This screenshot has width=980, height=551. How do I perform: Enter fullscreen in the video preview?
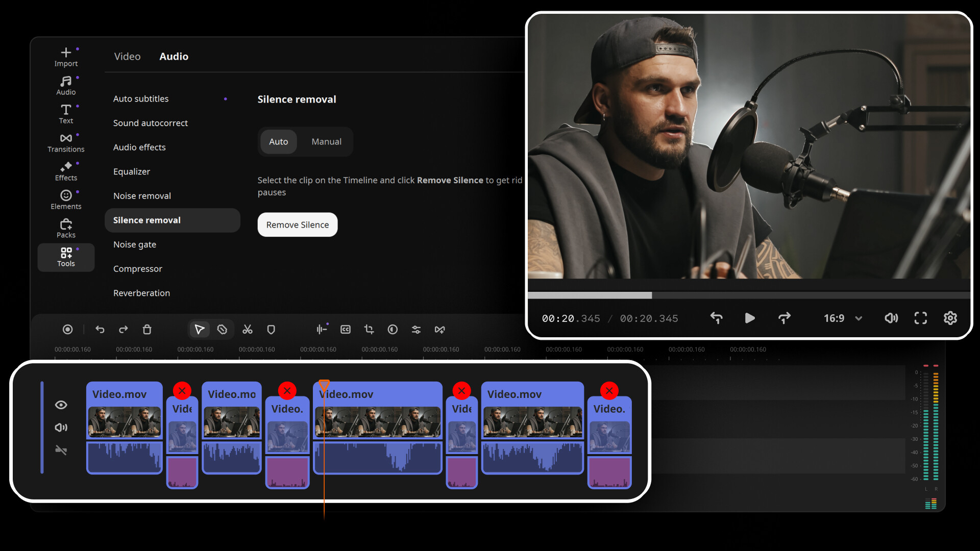point(920,318)
